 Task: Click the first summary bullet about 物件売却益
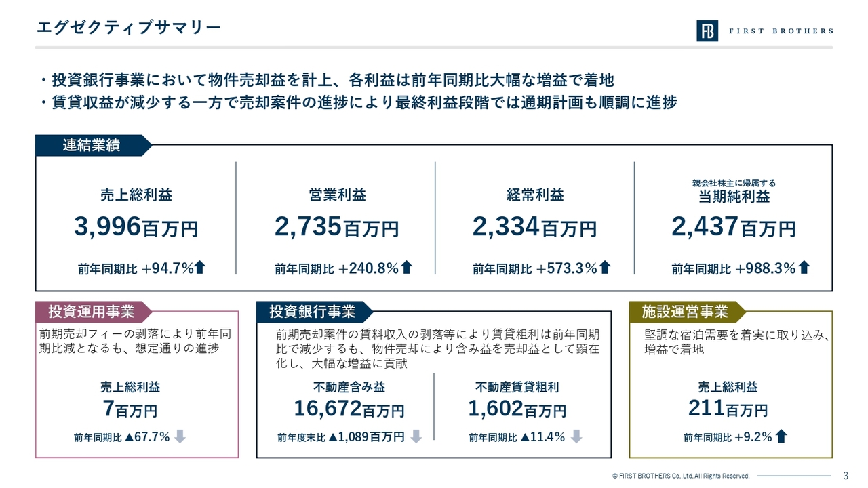pyautogui.click(x=326, y=81)
